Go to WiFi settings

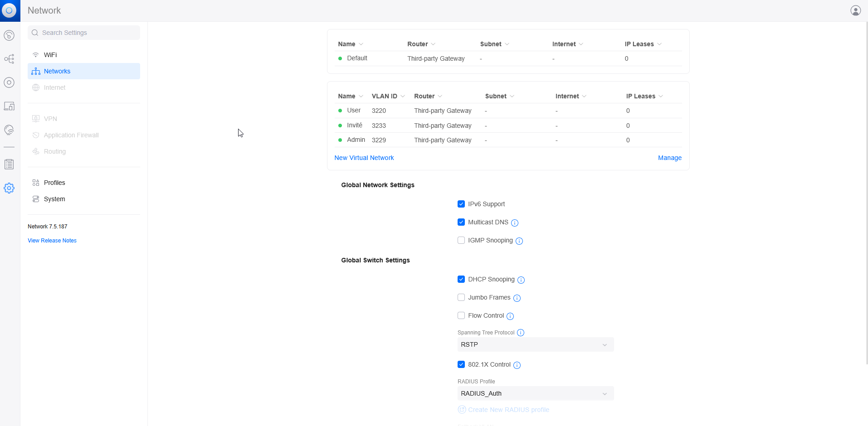tap(50, 55)
